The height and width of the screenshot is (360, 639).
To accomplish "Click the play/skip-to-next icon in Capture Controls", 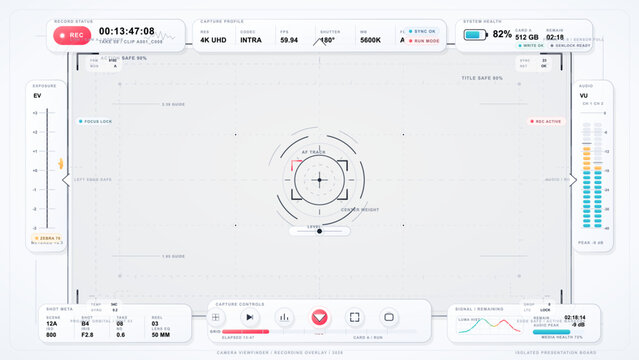I will [x=249, y=317].
